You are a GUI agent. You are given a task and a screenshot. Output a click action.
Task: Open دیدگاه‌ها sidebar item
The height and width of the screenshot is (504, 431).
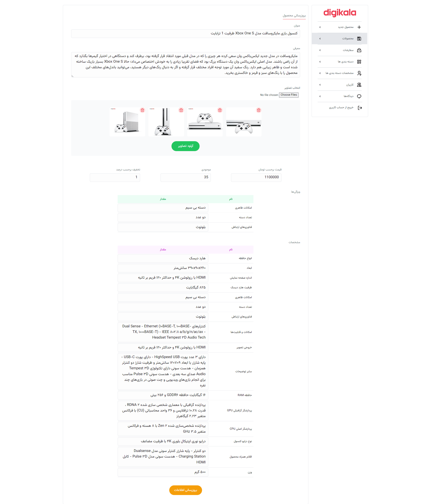[x=340, y=96]
